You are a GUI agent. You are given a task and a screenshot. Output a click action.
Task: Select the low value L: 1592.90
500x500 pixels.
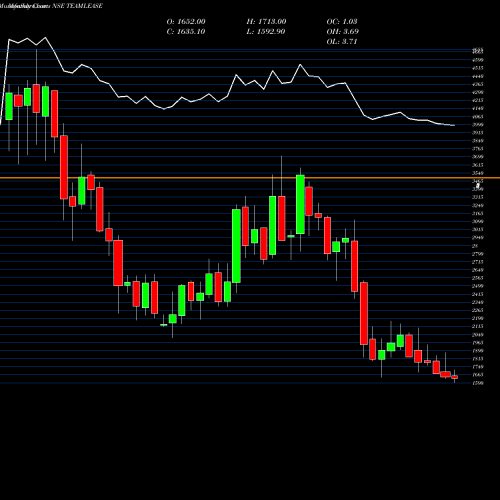[x=266, y=31]
